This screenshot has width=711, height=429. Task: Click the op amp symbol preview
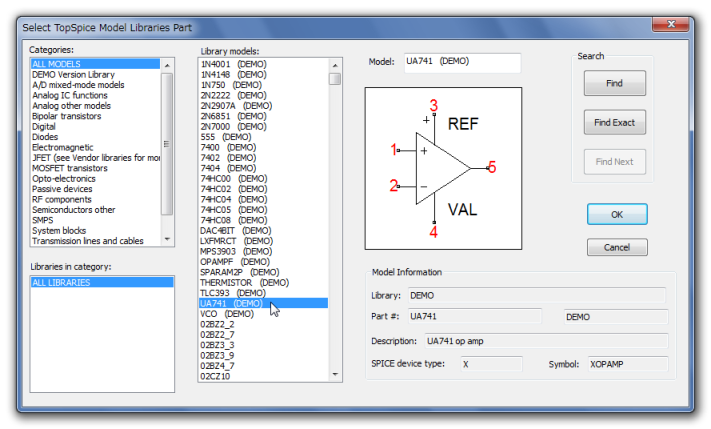[443, 168]
